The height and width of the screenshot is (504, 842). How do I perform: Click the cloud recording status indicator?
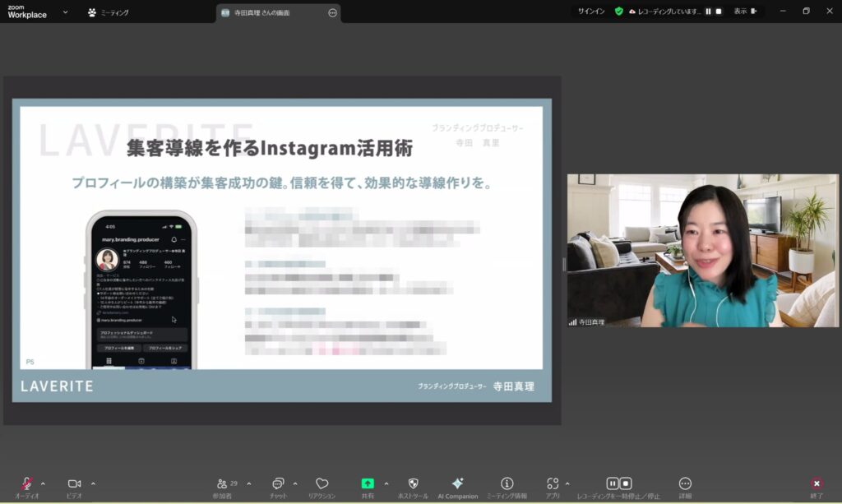click(664, 12)
